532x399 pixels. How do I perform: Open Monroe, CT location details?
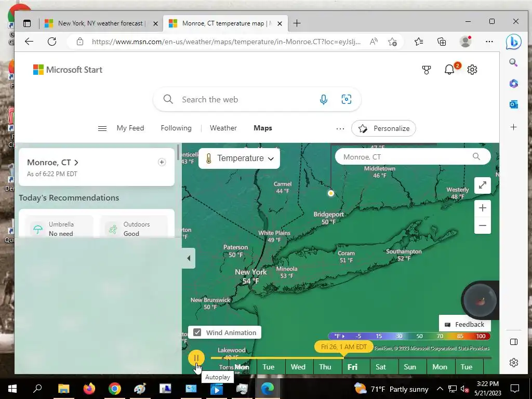(52, 162)
